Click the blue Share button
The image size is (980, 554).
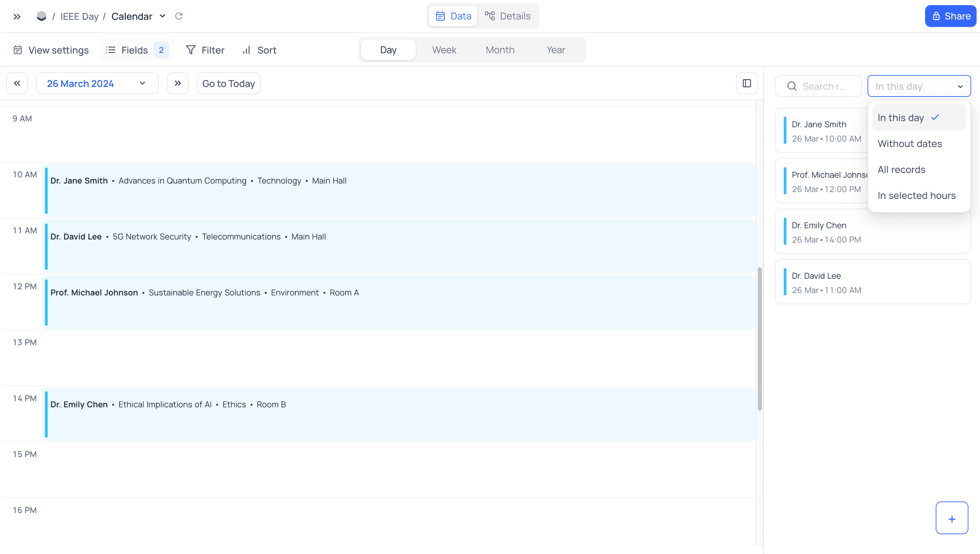coord(950,16)
